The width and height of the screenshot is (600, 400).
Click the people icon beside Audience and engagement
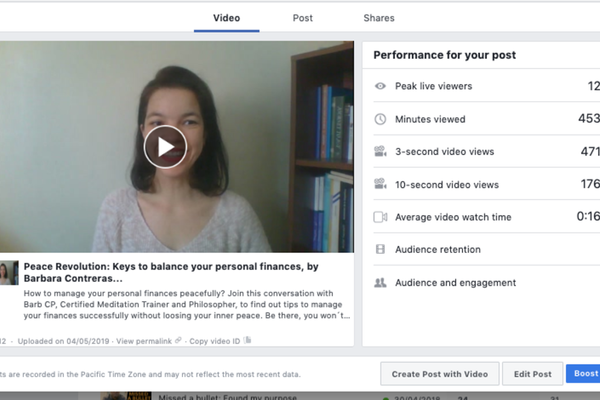click(380, 282)
